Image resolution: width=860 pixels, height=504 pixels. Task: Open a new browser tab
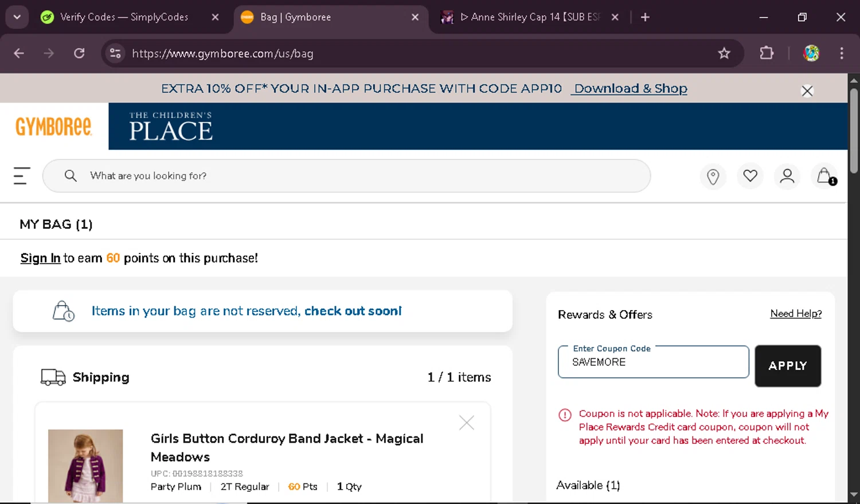click(645, 17)
